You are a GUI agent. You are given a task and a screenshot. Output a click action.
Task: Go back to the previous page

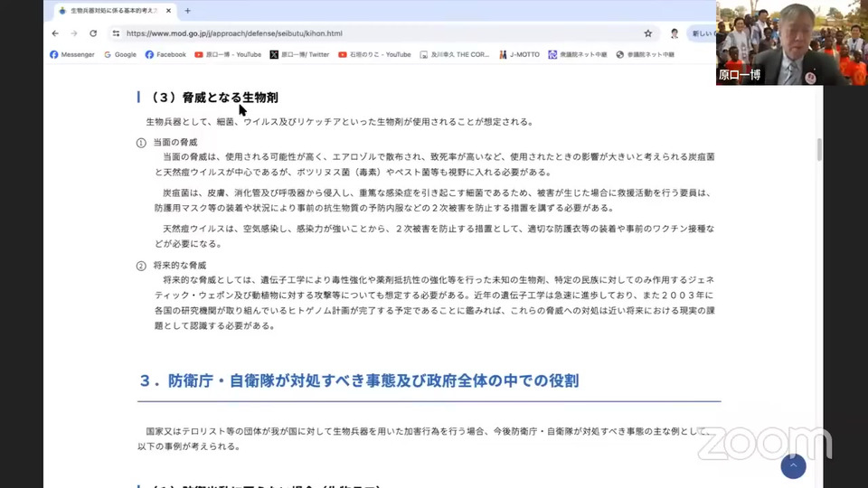coord(55,33)
